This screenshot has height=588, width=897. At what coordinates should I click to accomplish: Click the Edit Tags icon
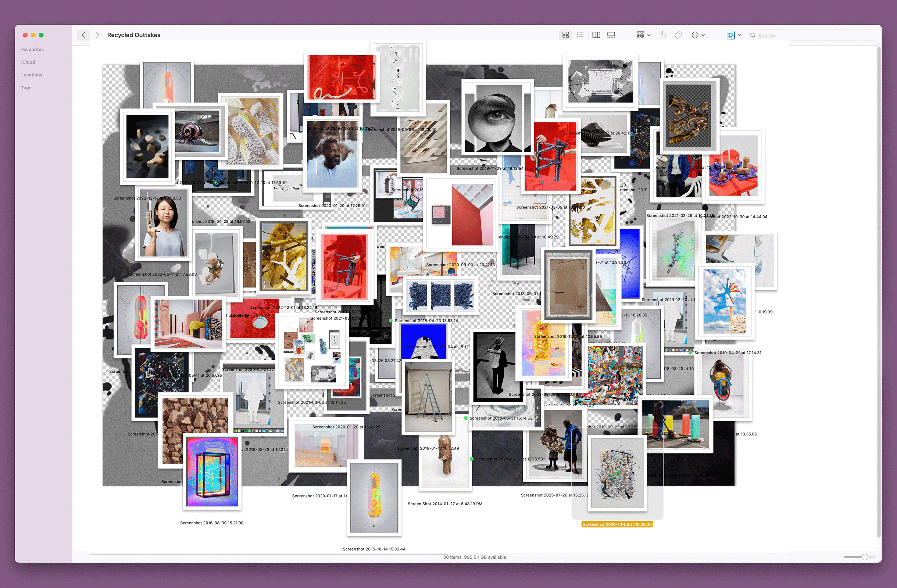coord(678,35)
